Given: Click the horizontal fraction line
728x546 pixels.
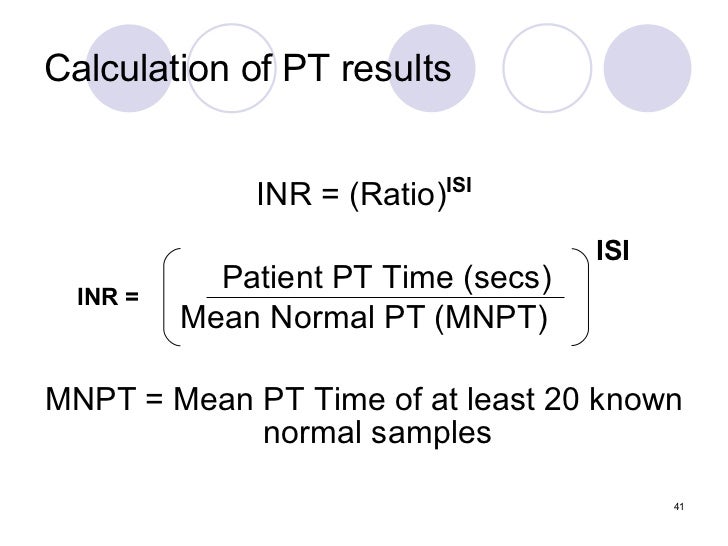Looking at the screenshot, I should pyautogui.click(x=385, y=297).
